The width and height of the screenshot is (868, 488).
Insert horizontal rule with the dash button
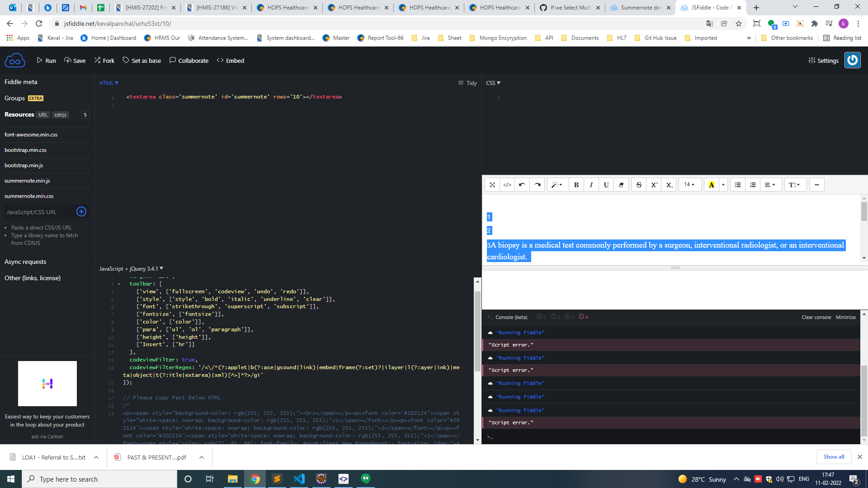[816, 185]
